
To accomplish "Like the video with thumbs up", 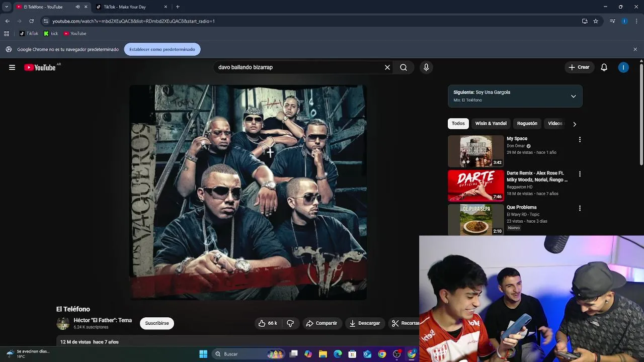I will click(268, 323).
